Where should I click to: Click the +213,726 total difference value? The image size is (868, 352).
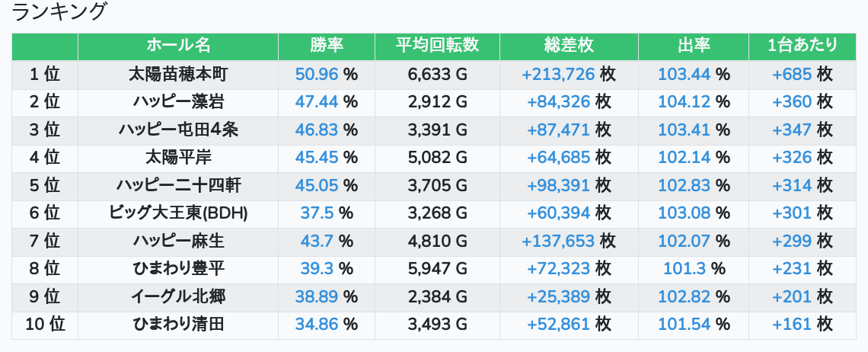(x=558, y=74)
